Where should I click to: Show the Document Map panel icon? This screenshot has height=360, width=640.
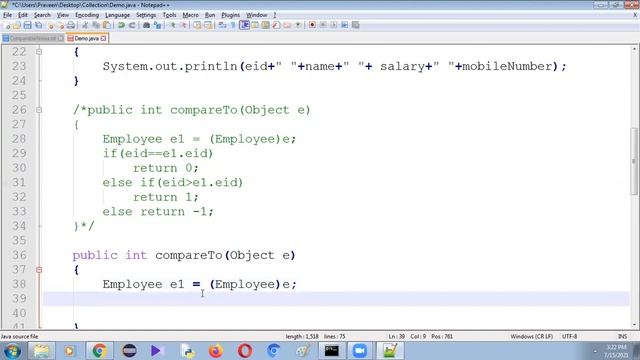265,25
